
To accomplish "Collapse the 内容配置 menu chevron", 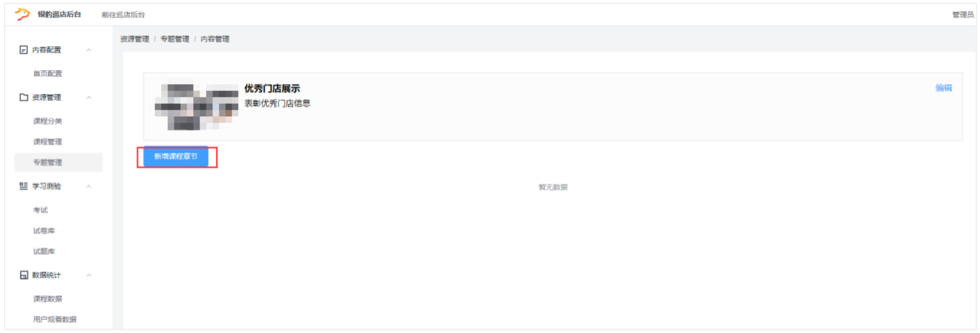I will pos(89,50).
